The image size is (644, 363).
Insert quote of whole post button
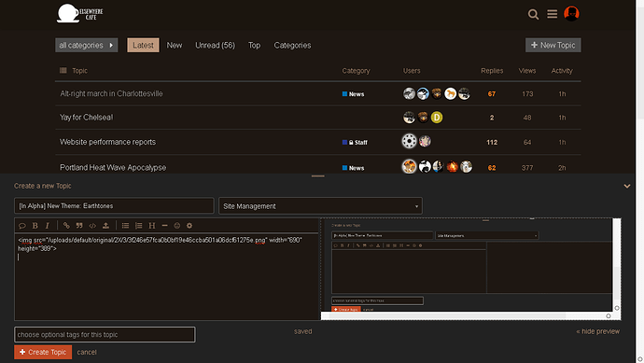coord(22,226)
